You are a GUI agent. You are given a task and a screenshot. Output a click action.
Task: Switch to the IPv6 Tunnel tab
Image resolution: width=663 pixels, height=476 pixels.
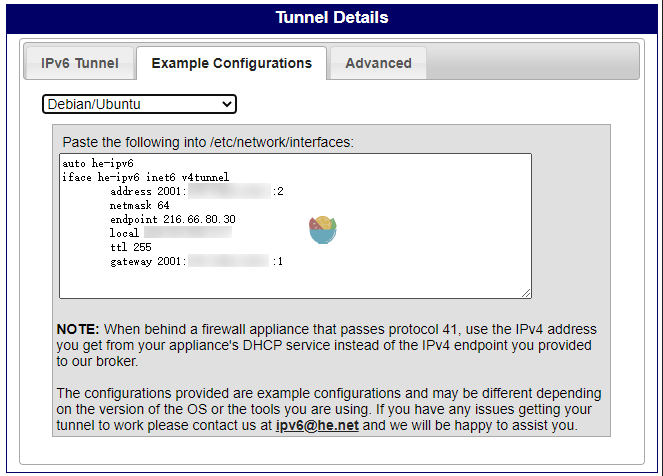coord(79,63)
